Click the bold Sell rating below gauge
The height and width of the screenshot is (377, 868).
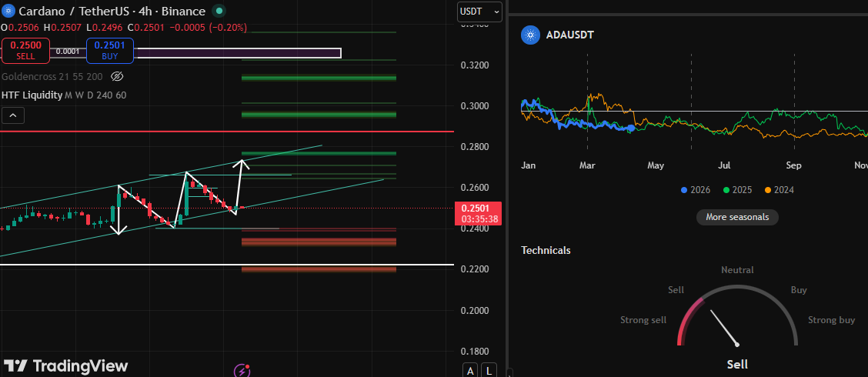(x=737, y=364)
